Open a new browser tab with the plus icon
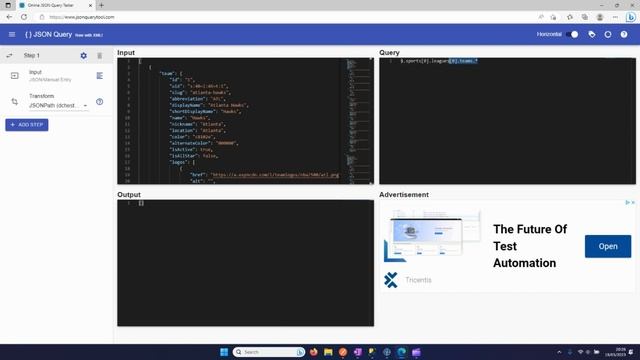Image resolution: width=640 pixels, height=360 pixels. 101,5
